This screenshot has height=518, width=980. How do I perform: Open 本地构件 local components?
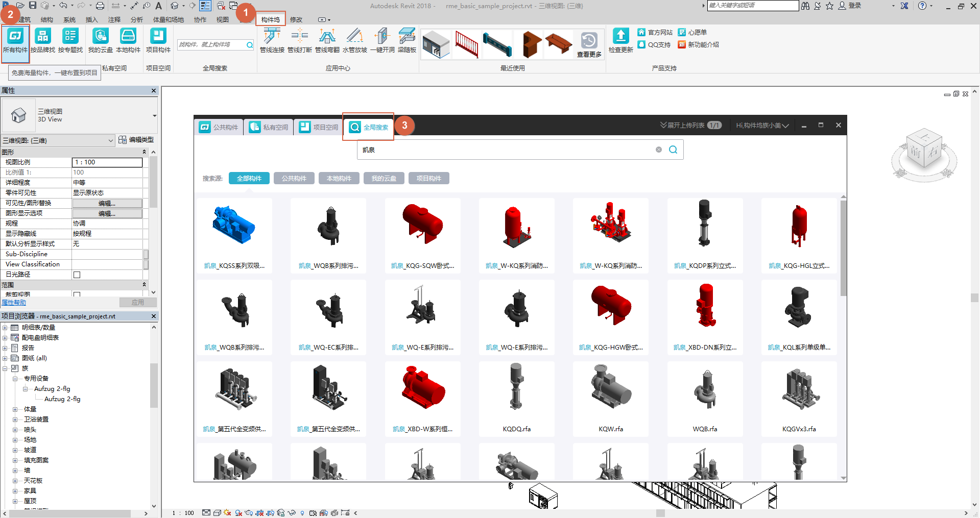(128, 41)
